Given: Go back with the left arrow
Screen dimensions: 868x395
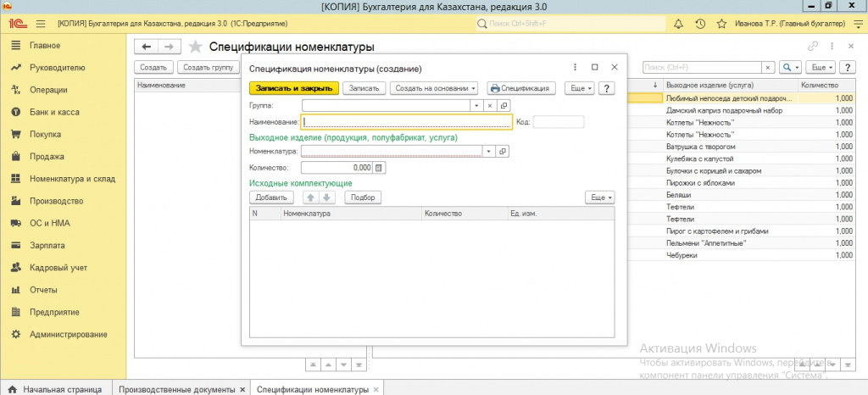Looking at the screenshot, I should tap(146, 47).
